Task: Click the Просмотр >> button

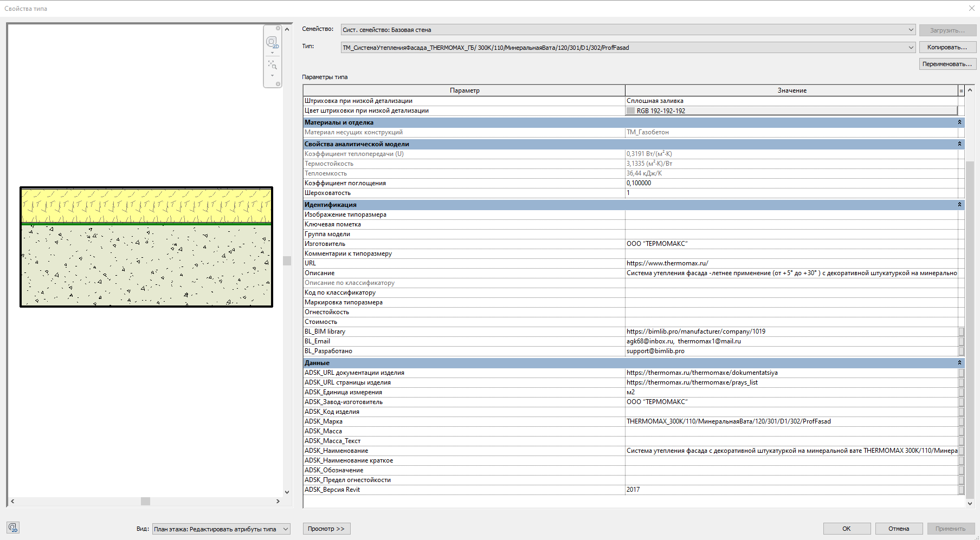Action: pyautogui.click(x=326, y=529)
